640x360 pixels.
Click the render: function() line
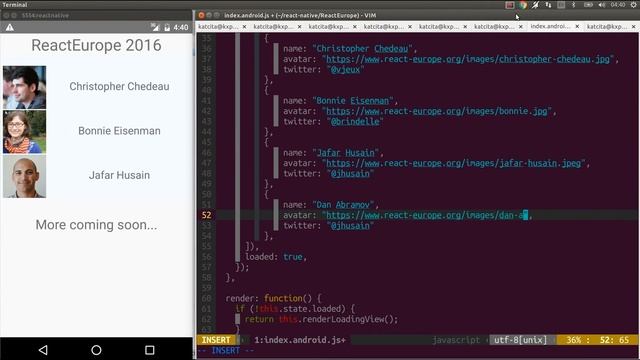[273, 298]
